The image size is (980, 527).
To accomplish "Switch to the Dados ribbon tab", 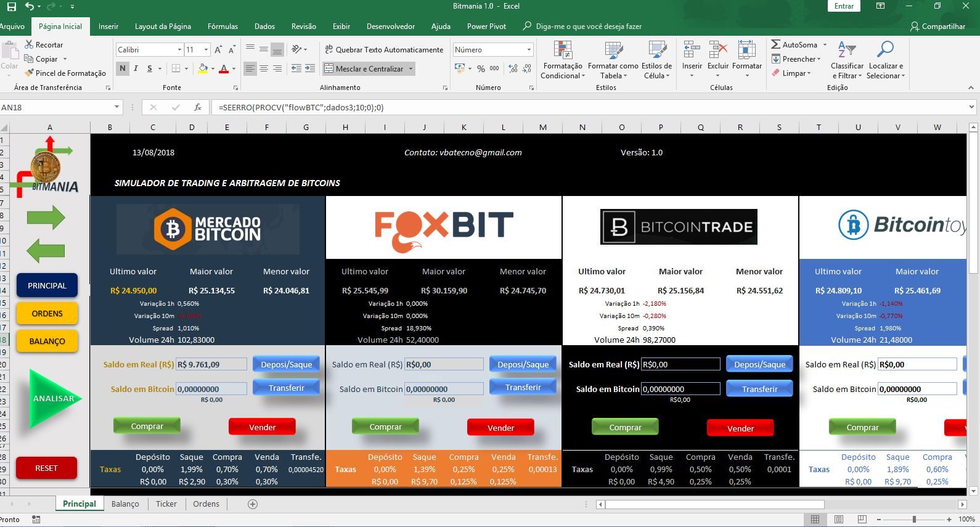I will coord(264,27).
